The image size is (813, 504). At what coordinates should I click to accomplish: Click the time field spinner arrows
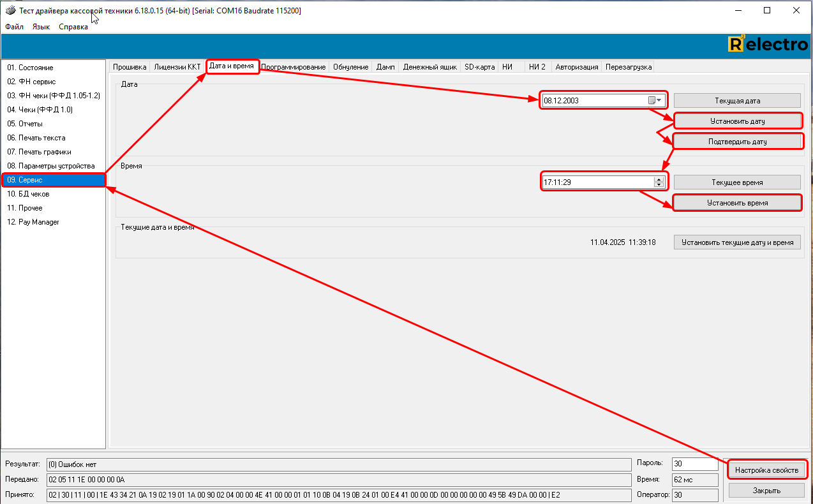659,182
